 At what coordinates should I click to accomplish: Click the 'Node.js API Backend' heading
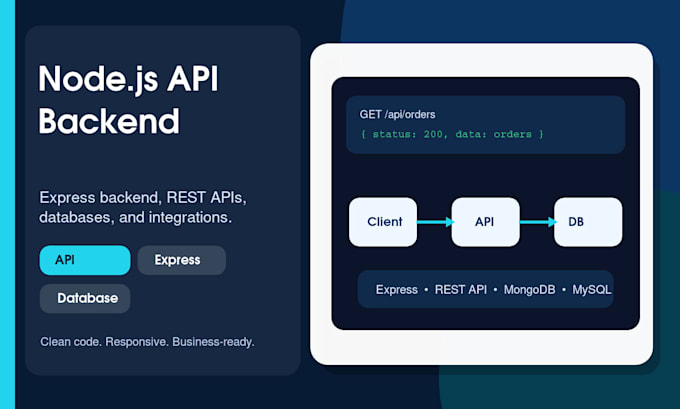(x=128, y=100)
